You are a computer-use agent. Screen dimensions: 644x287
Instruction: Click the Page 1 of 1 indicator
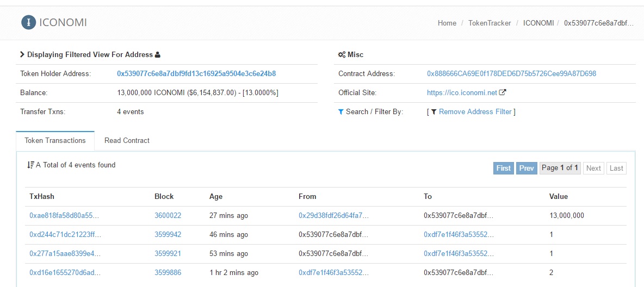pos(560,168)
